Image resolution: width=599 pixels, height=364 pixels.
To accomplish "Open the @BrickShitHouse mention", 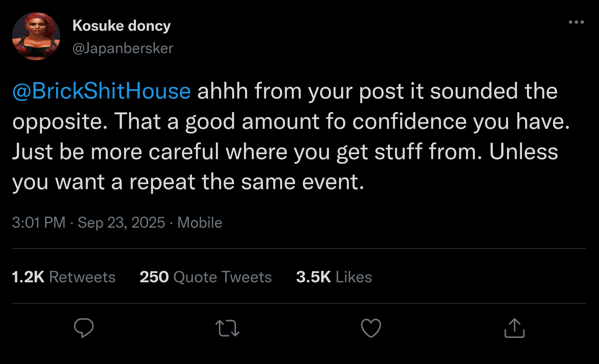I will coord(102,91).
